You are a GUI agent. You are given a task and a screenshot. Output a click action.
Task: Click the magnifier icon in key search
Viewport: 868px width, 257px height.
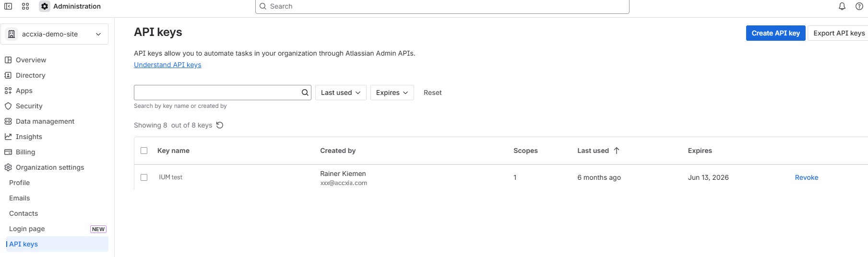pos(305,93)
